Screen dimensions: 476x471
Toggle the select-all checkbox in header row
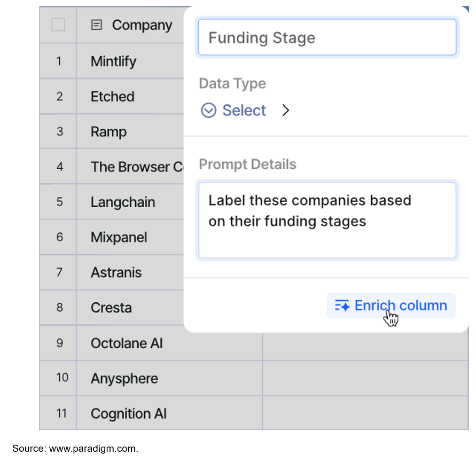[58, 25]
